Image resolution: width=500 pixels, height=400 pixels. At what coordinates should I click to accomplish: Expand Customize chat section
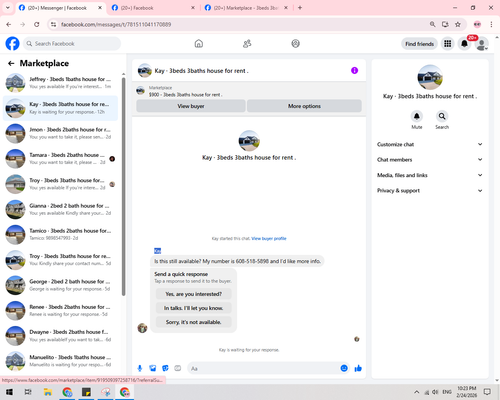(x=430, y=144)
